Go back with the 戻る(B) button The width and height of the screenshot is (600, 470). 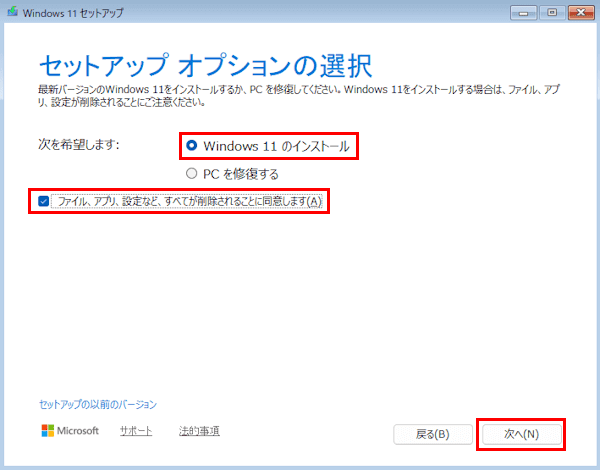[x=433, y=434]
